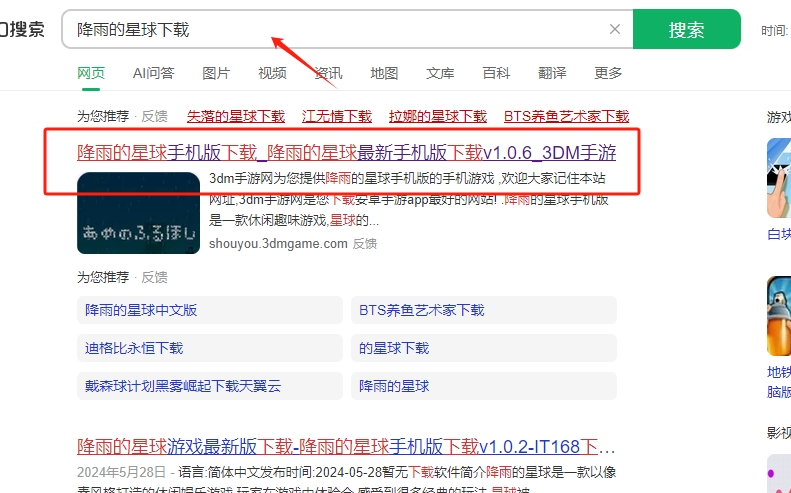This screenshot has width=791, height=493.
Task: Open the 失落的星球下载 suggestion link
Action: coord(236,117)
